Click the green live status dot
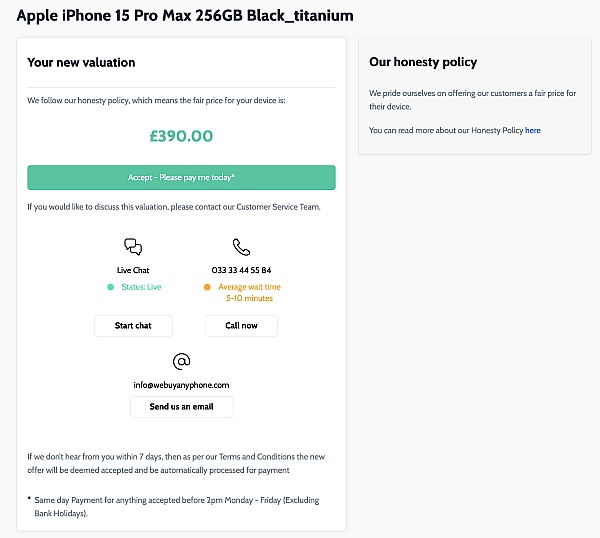600x538 pixels. click(x=110, y=287)
